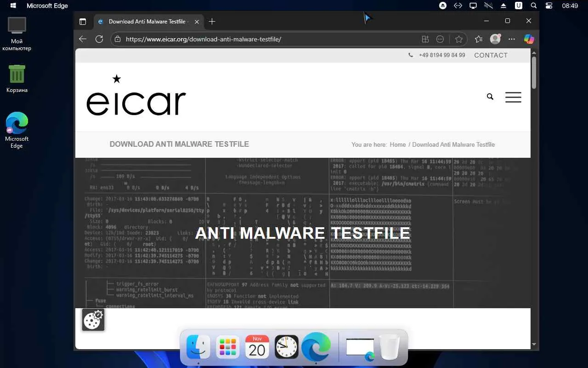This screenshot has height=368, width=588.
Task: Click the circled eject icon in top bar
Action: click(x=443, y=6)
